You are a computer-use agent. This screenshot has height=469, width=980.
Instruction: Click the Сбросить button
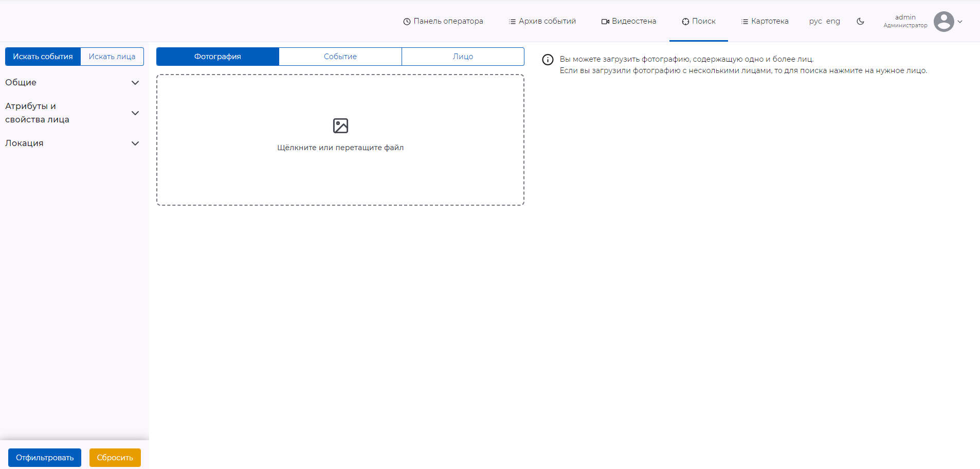click(115, 458)
